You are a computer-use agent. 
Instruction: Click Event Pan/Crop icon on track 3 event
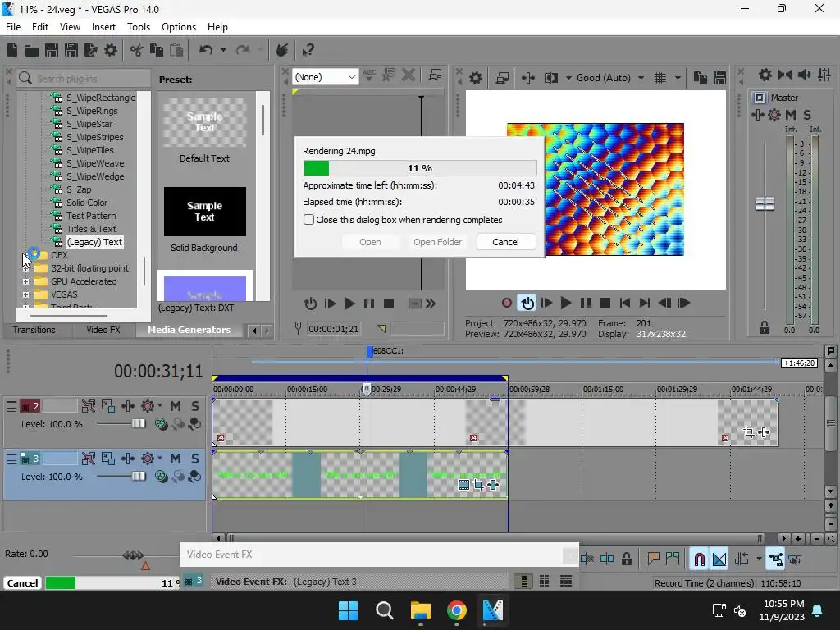[478, 486]
